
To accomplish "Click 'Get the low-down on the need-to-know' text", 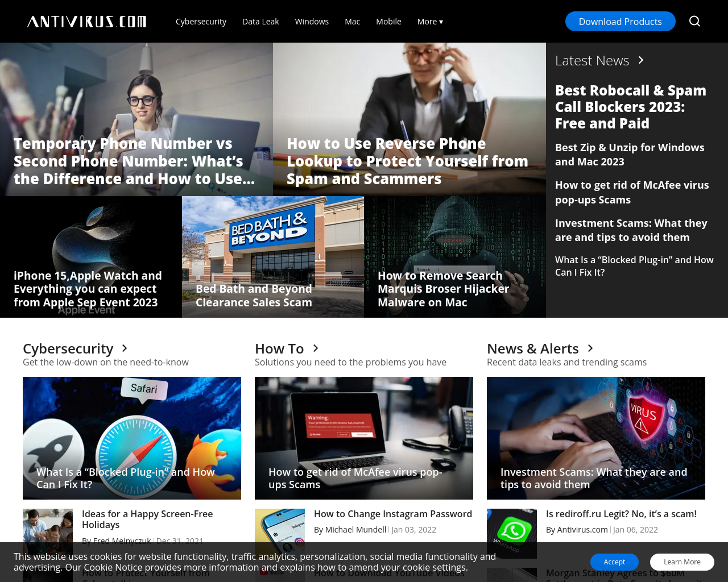I will pos(106,362).
